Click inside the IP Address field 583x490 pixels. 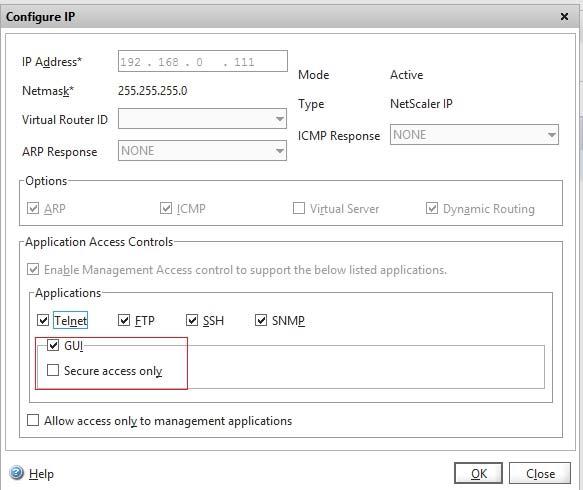(203, 61)
